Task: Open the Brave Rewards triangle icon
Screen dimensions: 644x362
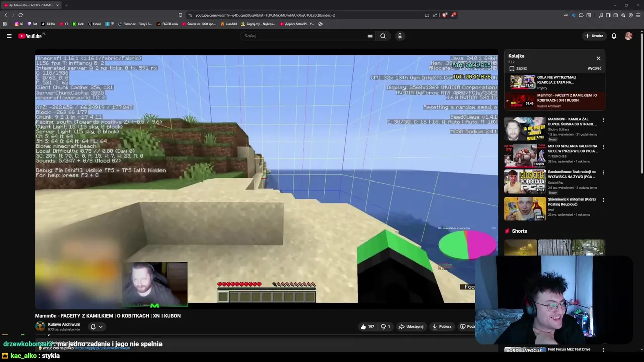Action: 453,15
